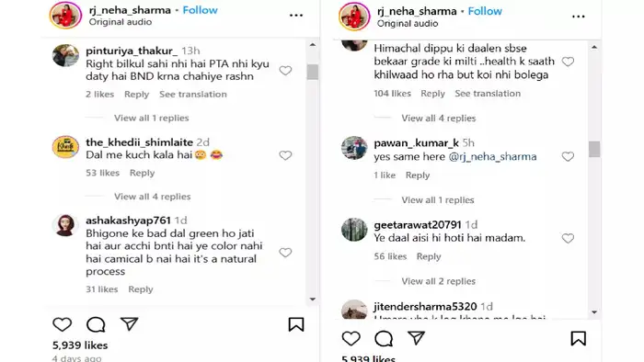Like the_khedii_shimlaite's comment heart
Viewport: 644px width, 362px height.
[x=285, y=155]
